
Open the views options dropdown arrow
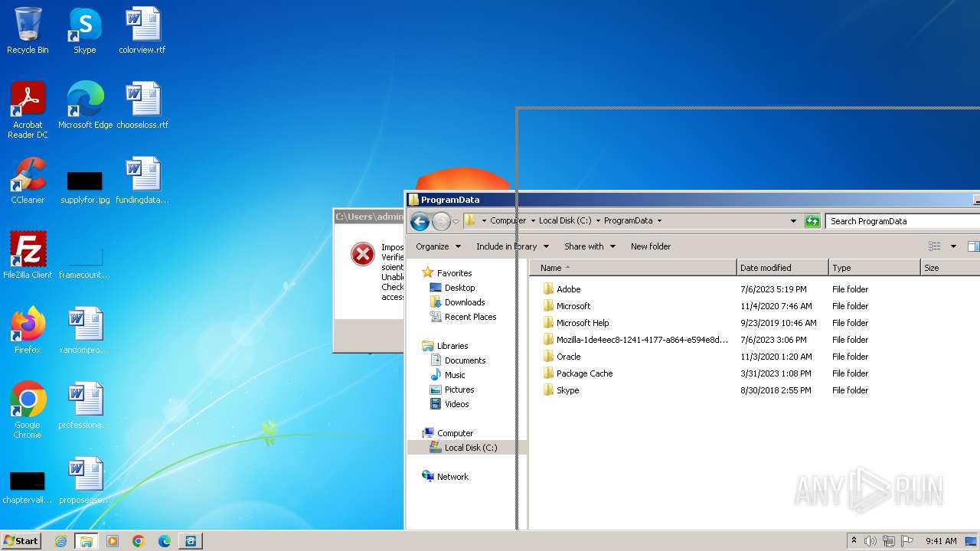(x=953, y=246)
